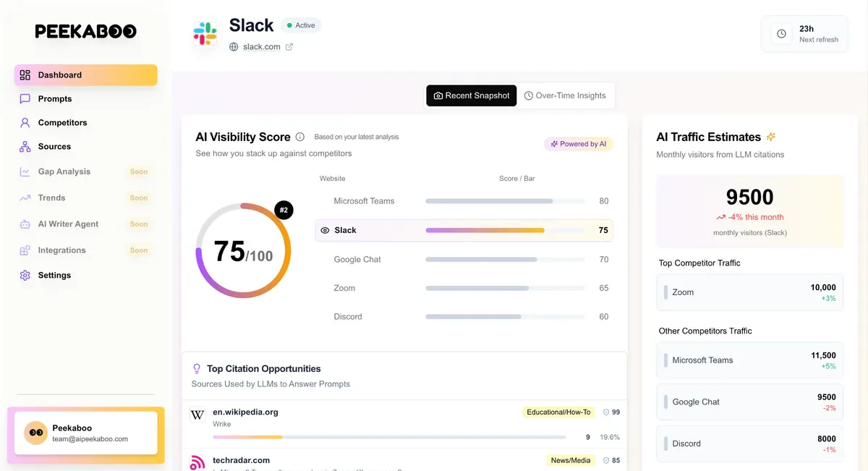Select the Trends sidebar icon
The width and height of the screenshot is (868, 471).
click(x=24, y=198)
